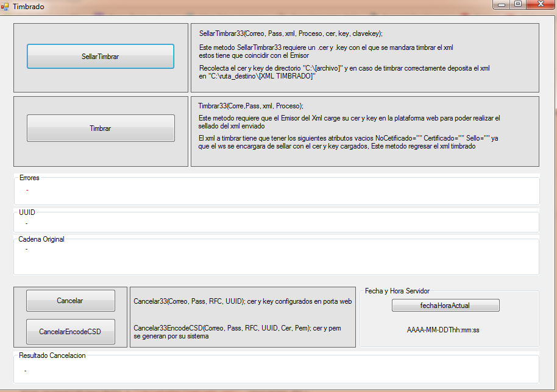The height and width of the screenshot is (392, 557).
Task: Click the Cancelar button
Action: [70, 301]
